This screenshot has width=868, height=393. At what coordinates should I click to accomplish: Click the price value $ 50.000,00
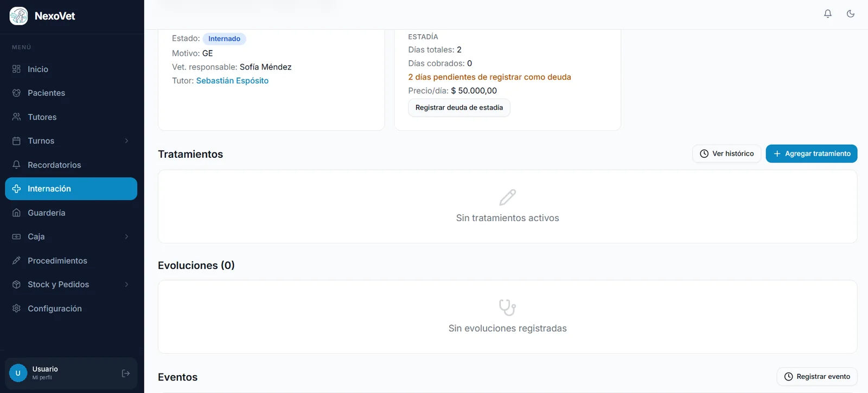[x=474, y=91]
